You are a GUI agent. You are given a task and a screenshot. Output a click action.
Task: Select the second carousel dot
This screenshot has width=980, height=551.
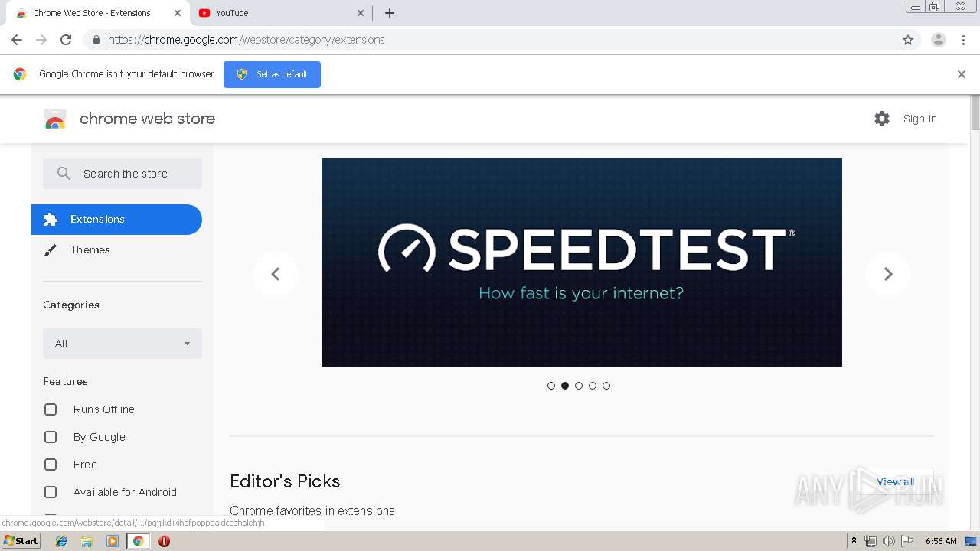click(565, 386)
